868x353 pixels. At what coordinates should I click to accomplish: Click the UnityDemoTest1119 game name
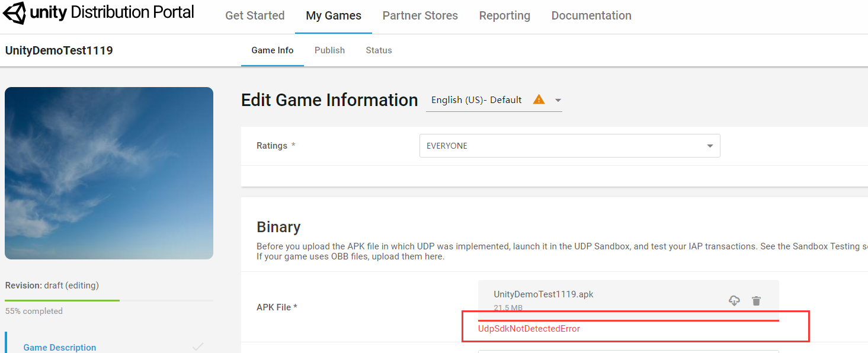pyautogui.click(x=59, y=50)
